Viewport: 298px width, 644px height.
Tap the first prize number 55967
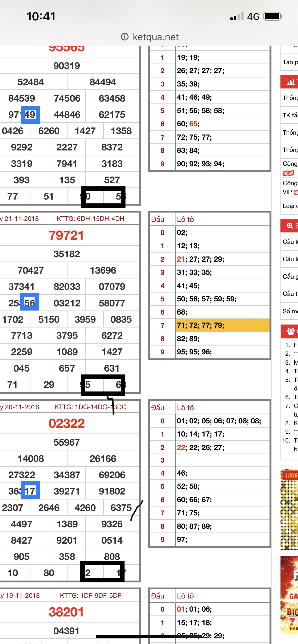[67, 443]
